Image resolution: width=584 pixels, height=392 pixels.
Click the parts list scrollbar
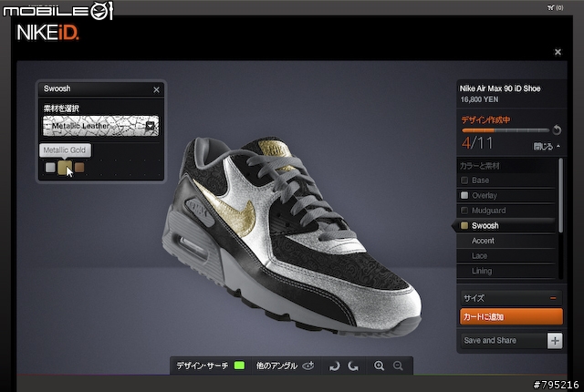point(560,196)
